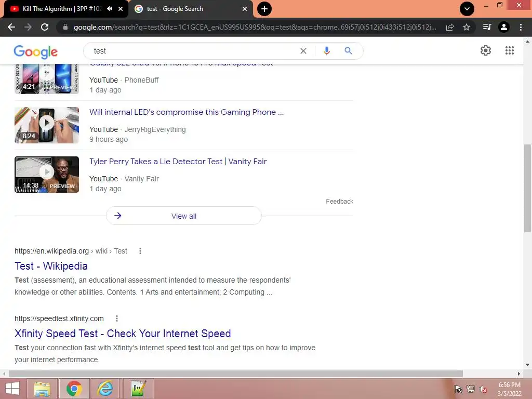Close the test - Google Search tab
Image resolution: width=532 pixels, height=399 pixels.
(245, 9)
